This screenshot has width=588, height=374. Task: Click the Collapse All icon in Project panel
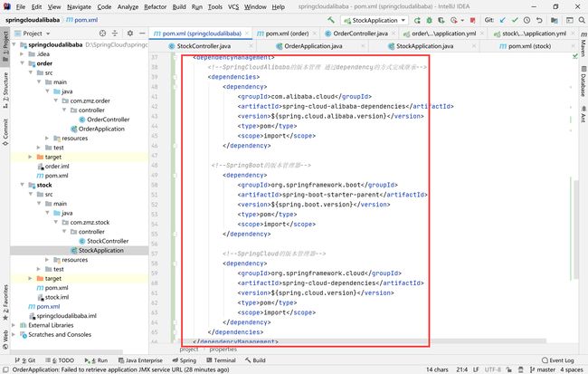[x=115, y=34]
